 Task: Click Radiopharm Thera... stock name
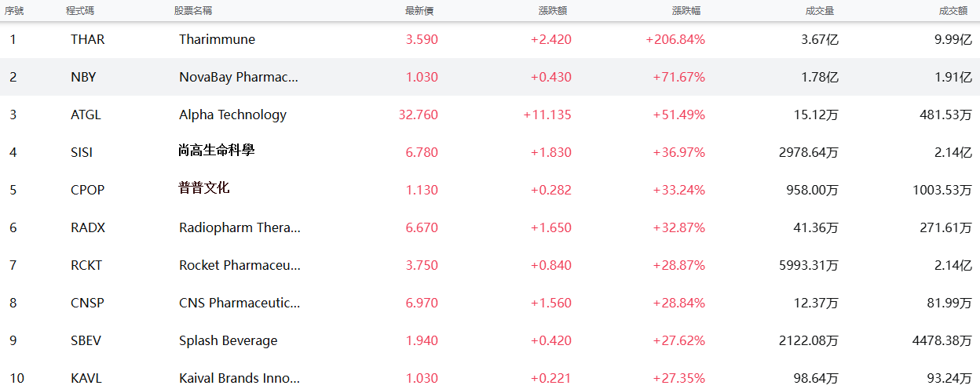[240, 227]
